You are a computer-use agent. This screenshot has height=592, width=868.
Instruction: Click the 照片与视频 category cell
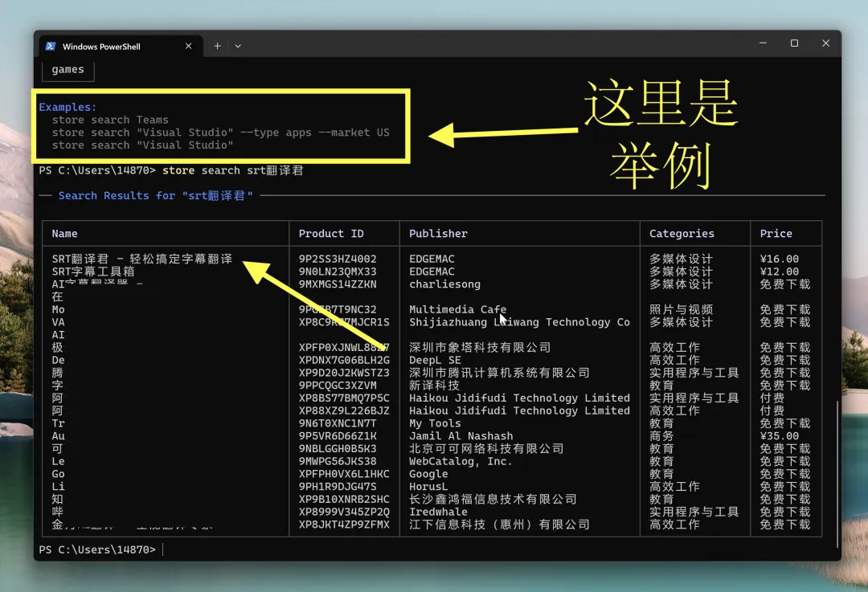click(x=681, y=309)
